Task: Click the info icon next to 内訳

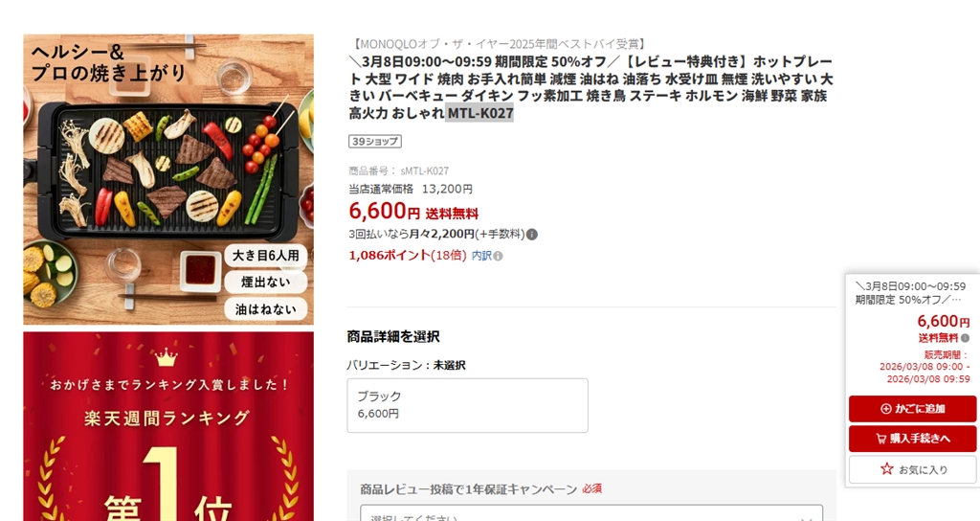Action: click(x=498, y=256)
